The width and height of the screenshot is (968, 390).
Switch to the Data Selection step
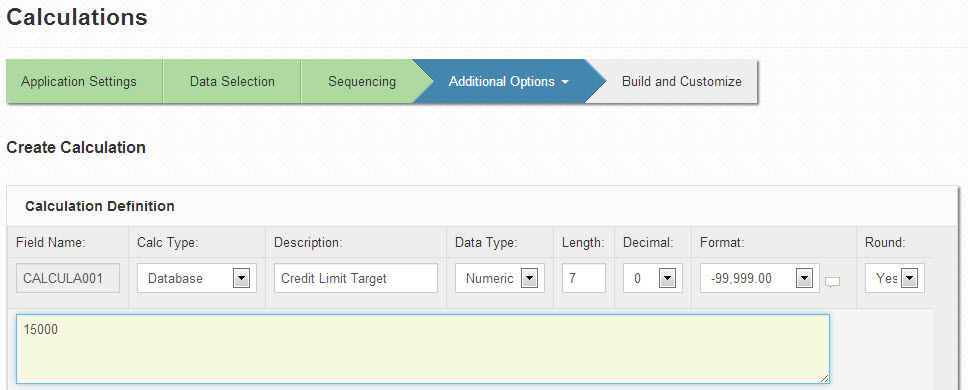pos(232,81)
